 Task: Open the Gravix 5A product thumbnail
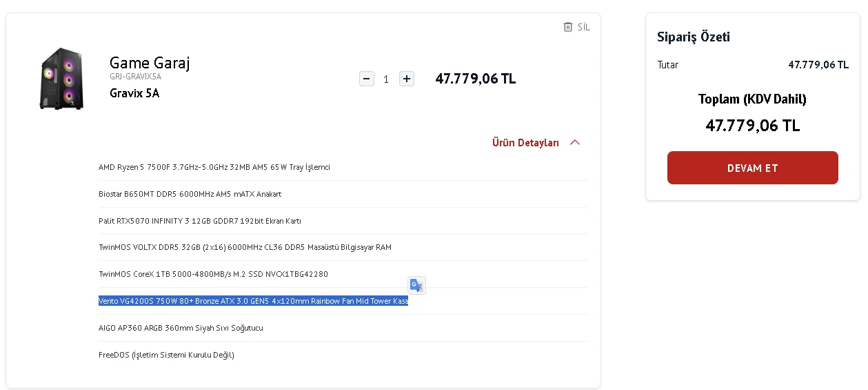coord(61,79)
